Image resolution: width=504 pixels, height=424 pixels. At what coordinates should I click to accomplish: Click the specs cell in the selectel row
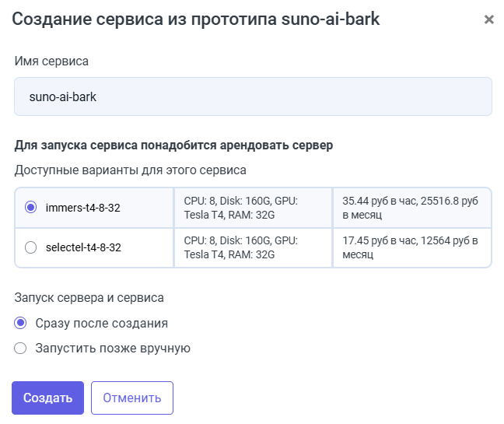[x=252, y=248]
